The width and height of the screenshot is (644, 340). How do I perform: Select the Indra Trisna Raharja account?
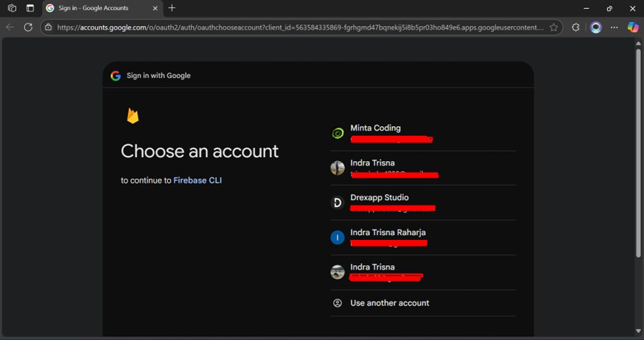click(423, 238)
